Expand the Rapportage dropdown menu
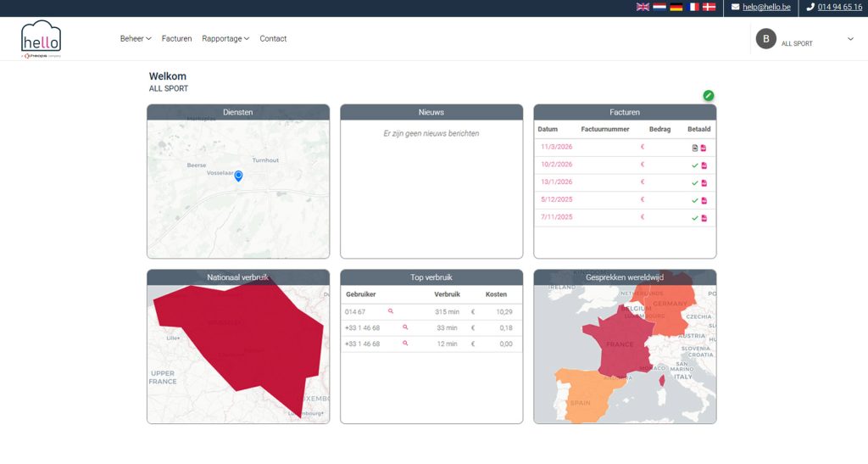Viewport: 868px width, 464px height. click(x=225, y=39)
